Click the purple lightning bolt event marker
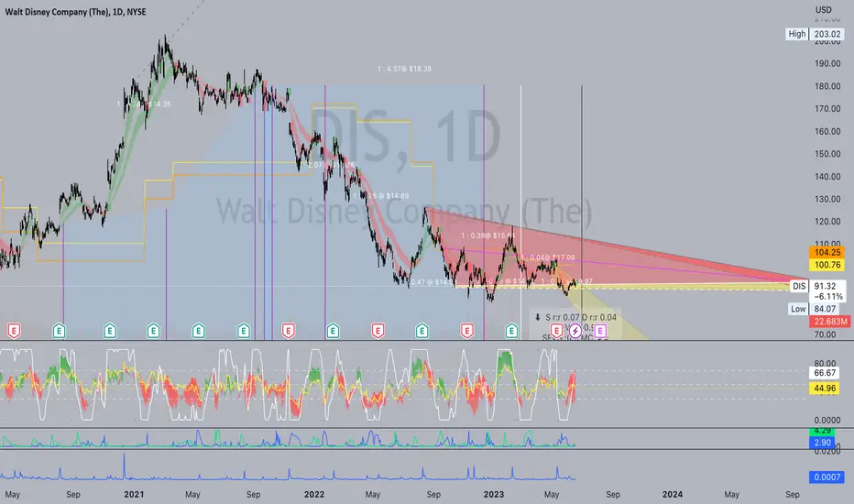The image size is (854, 504). click(575, 330)
